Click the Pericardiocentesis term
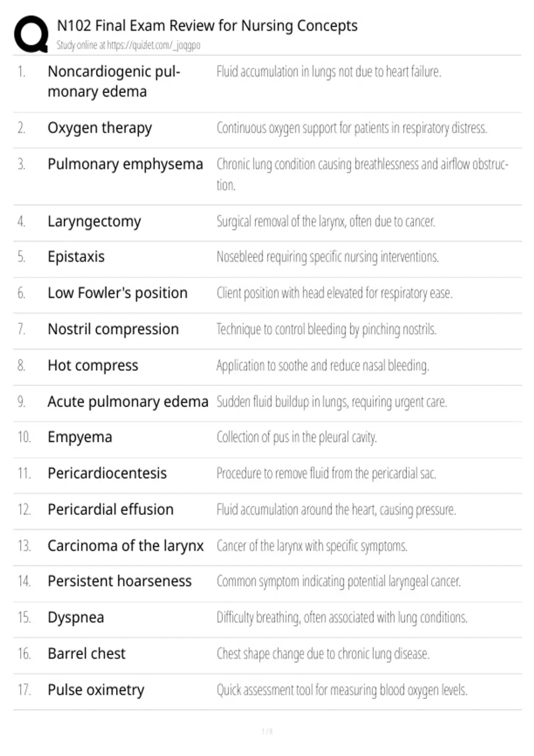 107,473
